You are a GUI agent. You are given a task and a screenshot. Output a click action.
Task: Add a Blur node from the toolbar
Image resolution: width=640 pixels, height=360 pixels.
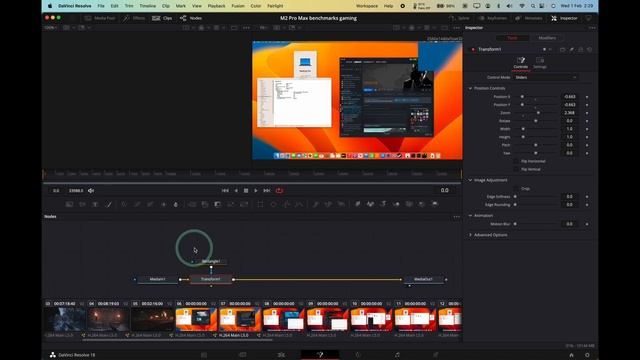coord(176,204)
